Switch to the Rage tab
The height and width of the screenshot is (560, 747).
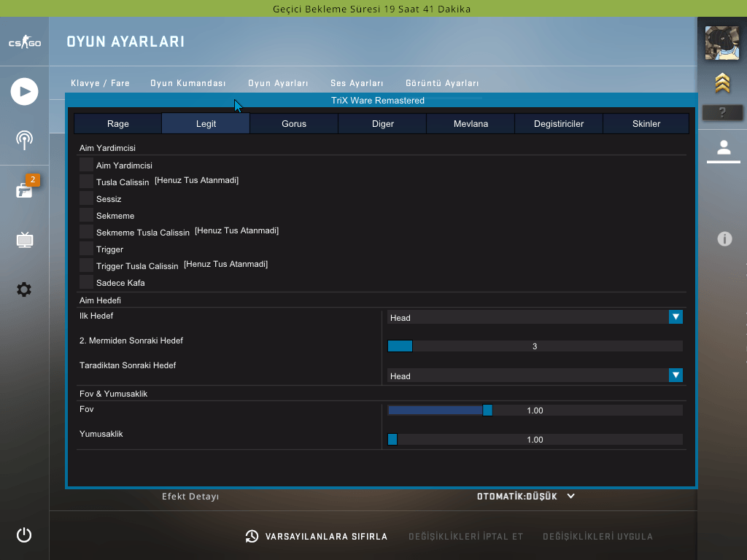pyautogui.click(x=117, y=123)
